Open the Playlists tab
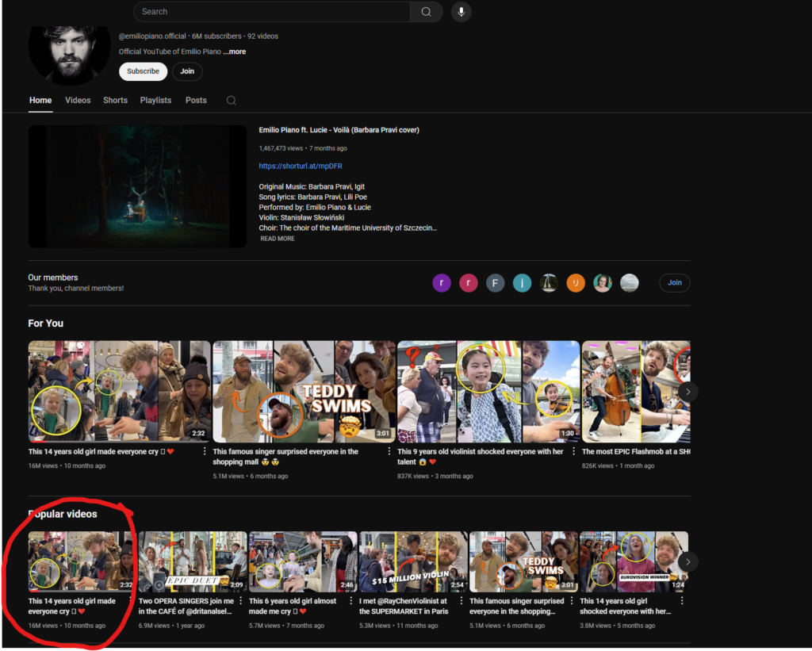This screenshot has height=651, width=812. pos(155,101)
